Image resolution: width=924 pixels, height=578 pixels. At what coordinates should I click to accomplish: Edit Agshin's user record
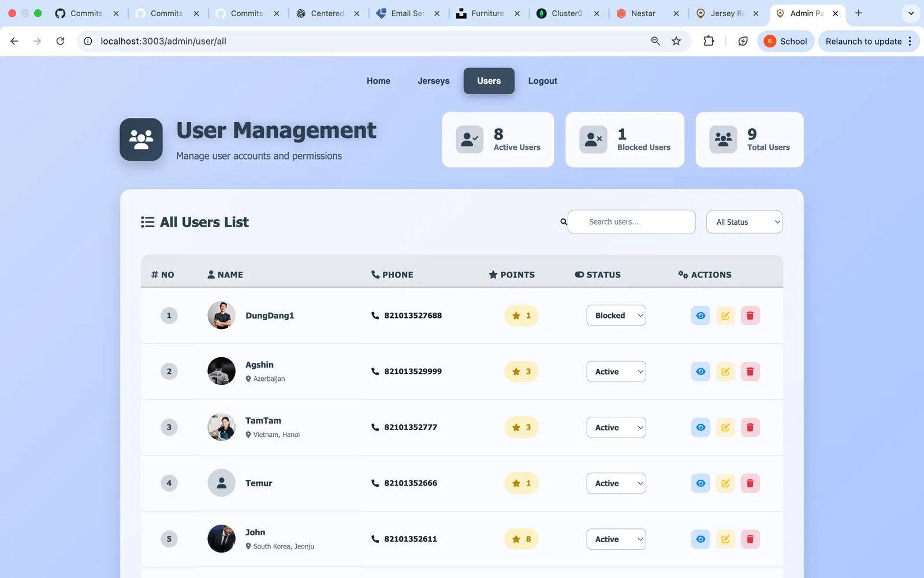(x=725, y=372)
